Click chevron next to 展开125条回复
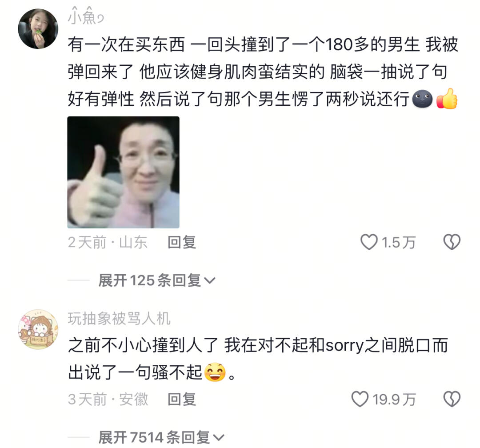480x448 pixels. [210, 280]
